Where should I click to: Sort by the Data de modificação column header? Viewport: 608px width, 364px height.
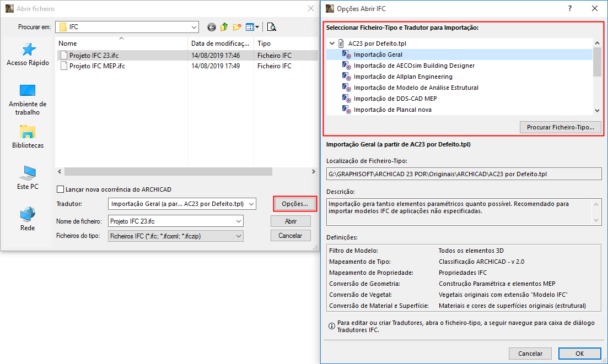click(220, 44)
